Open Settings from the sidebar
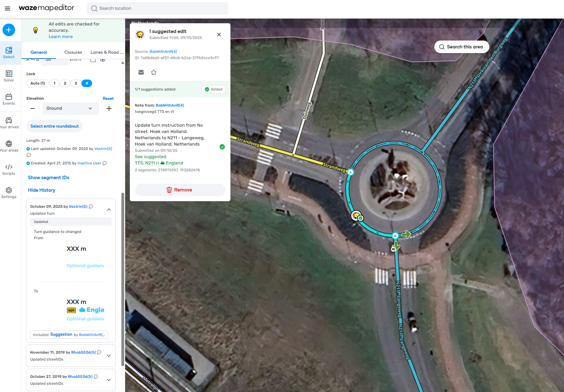Image resolution: width=564 pixels, height=392 pixels. point(9,193)
